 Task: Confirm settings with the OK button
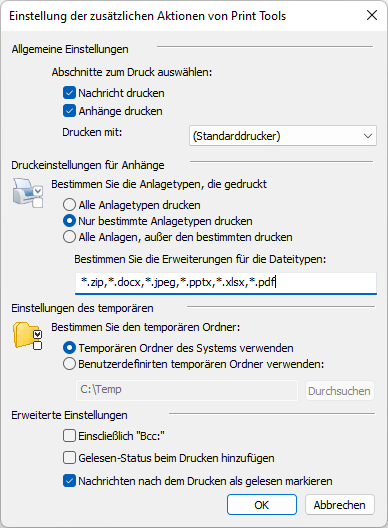coord(262,504)
